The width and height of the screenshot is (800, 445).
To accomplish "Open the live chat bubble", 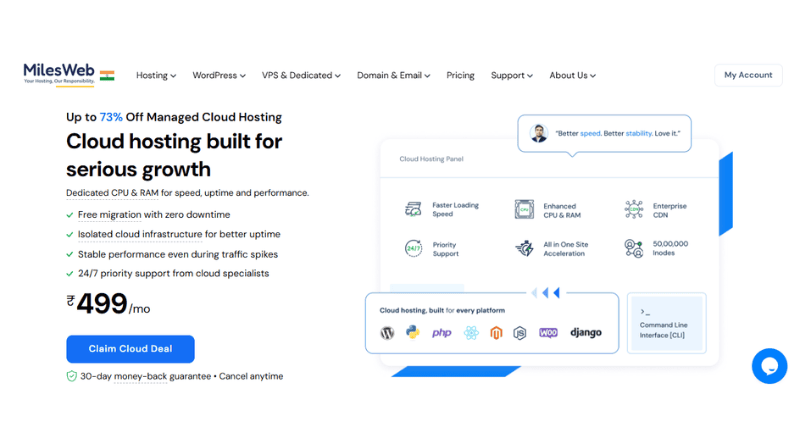I will [769, 366].
